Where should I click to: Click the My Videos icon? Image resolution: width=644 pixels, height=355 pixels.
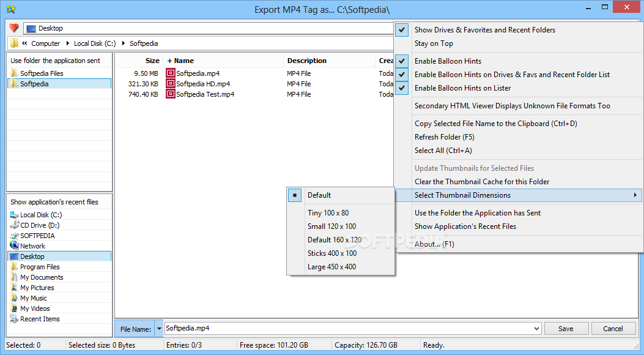(15, 308)
